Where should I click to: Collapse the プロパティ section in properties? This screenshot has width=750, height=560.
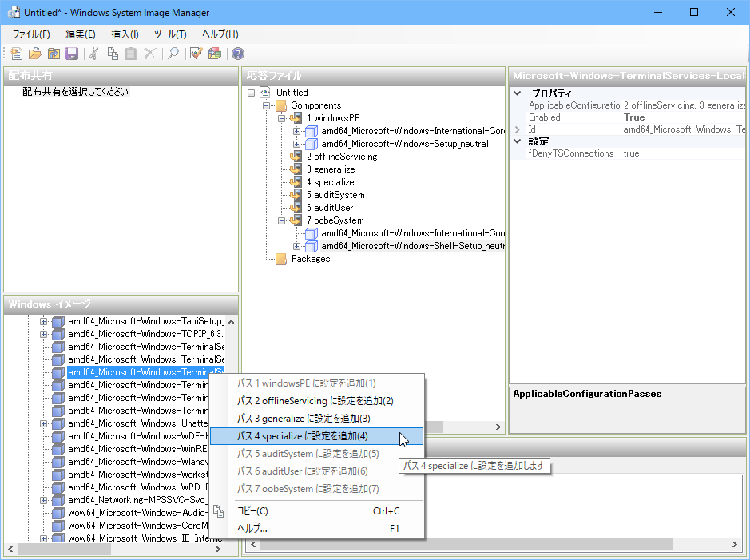[x=518, y=93]
